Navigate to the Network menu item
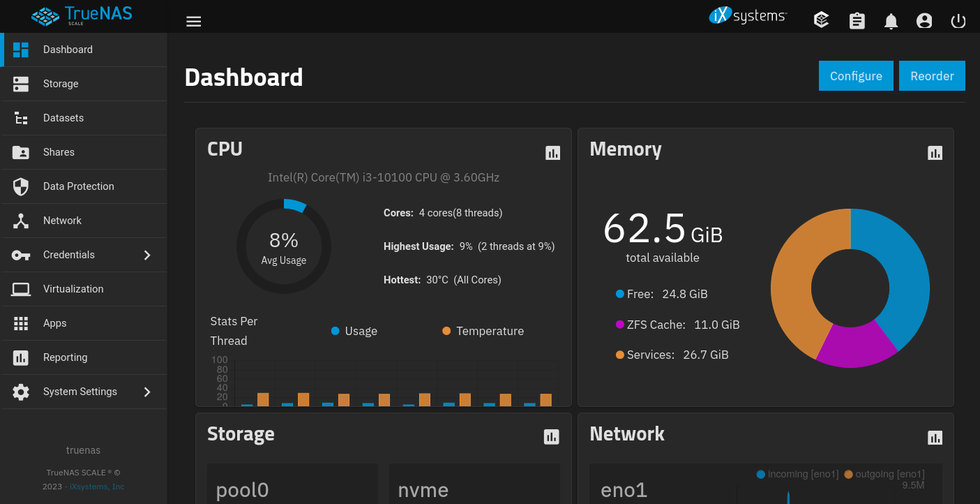980x504 pixels. coord(84,221)
